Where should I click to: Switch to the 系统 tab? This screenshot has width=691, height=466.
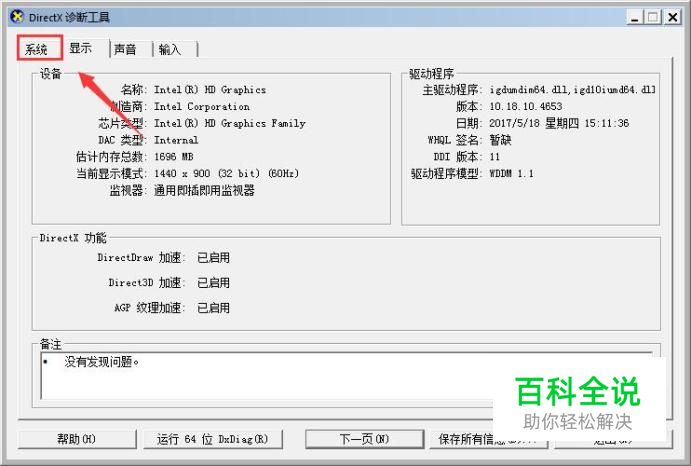tap(40, 48)
